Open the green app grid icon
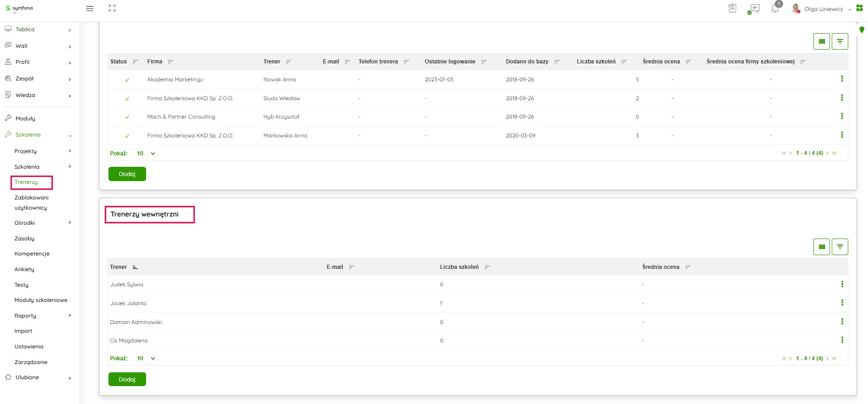Viewport: 868px width, 404px height. tap(859, 8)
